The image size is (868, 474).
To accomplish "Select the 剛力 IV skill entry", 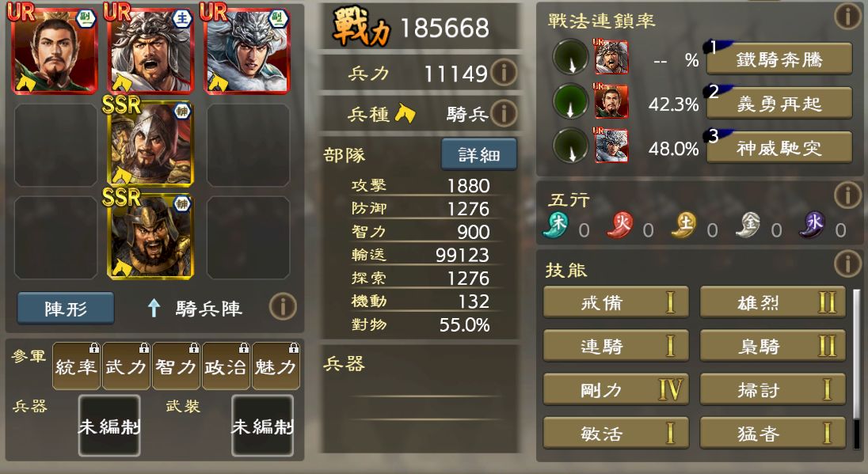I will [616, 389].
